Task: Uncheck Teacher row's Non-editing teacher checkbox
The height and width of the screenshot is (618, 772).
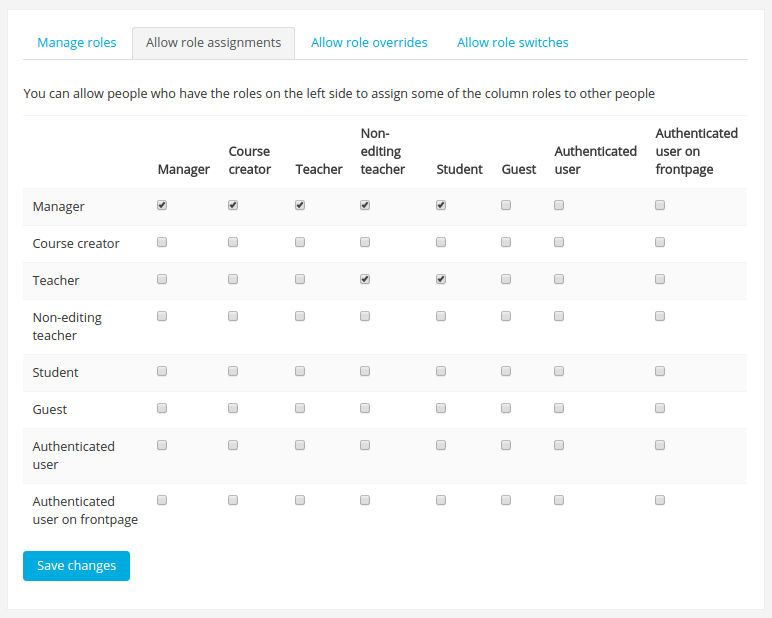Action: 365,279
